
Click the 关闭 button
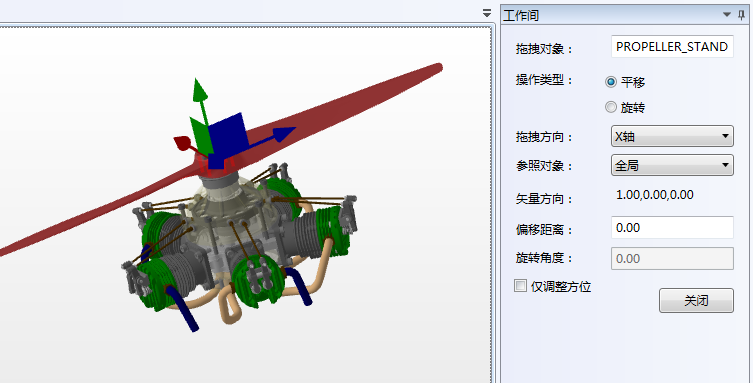pyautogui.click(x=696, y=300)
